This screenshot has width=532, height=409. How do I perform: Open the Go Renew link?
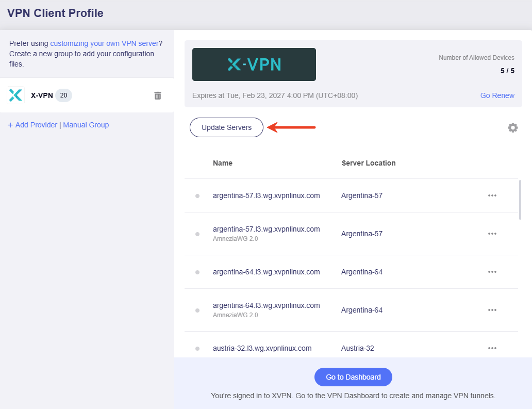pos(497,95)
